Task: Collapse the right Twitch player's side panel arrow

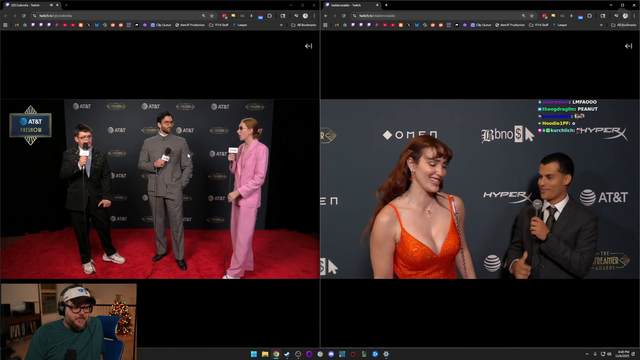Action: point(629,46)
